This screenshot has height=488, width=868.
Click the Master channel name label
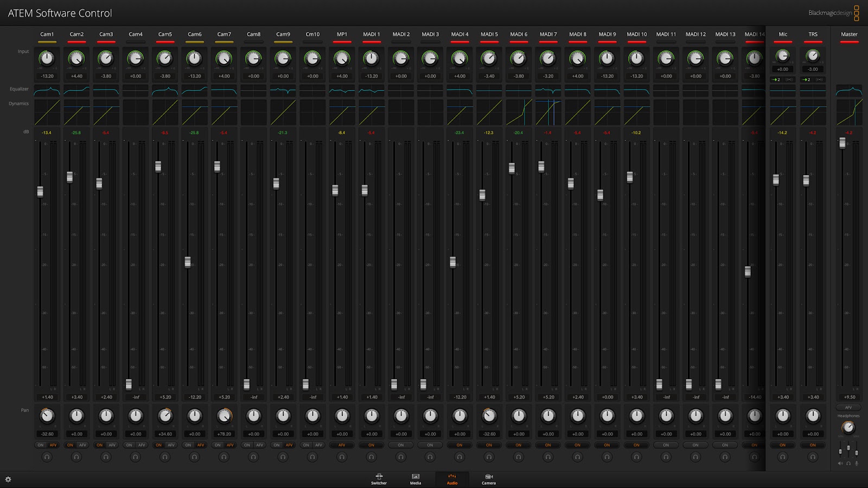849,34
